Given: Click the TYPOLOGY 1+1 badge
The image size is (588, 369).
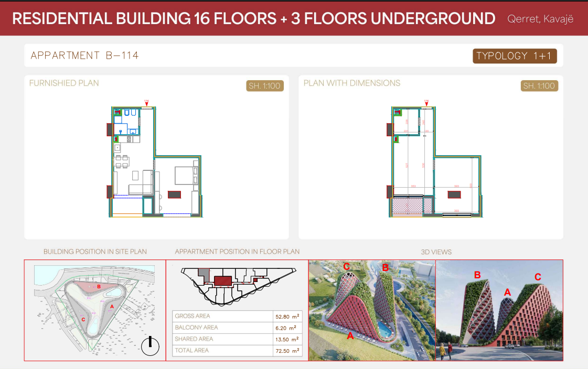Looking at the screenshot, I should point(514,56).
